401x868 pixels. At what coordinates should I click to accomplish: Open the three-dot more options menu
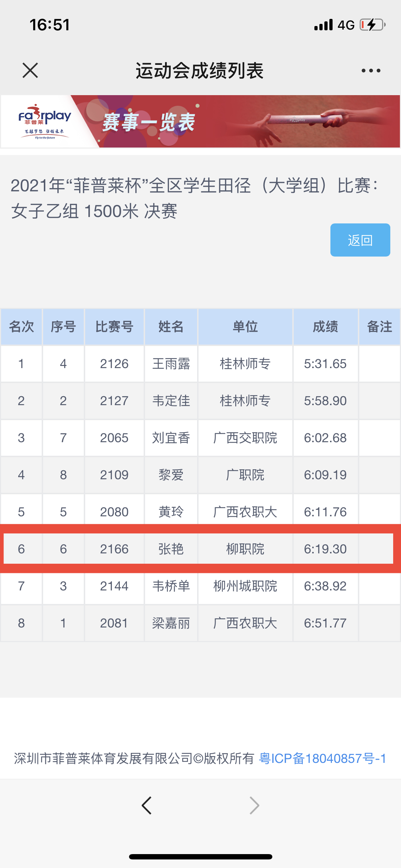click(x=371, y=71)
